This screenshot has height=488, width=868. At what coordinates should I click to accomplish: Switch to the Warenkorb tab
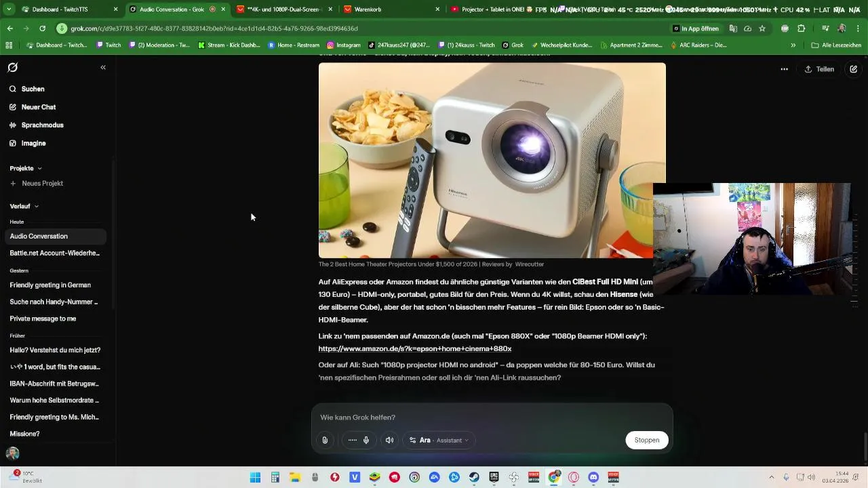pyautogui.click(x=391, y=9)
